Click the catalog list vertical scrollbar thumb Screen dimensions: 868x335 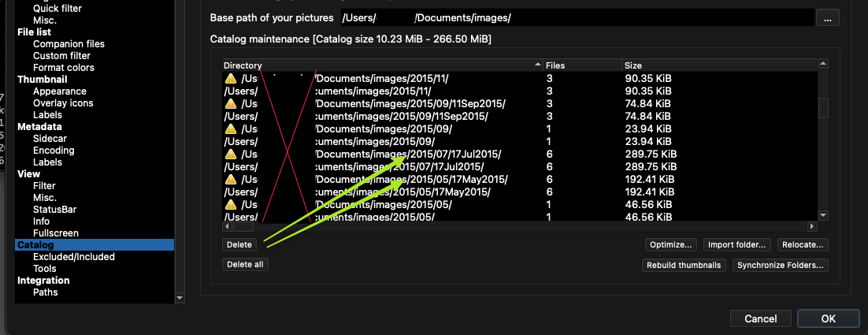[x=822, y=108]
